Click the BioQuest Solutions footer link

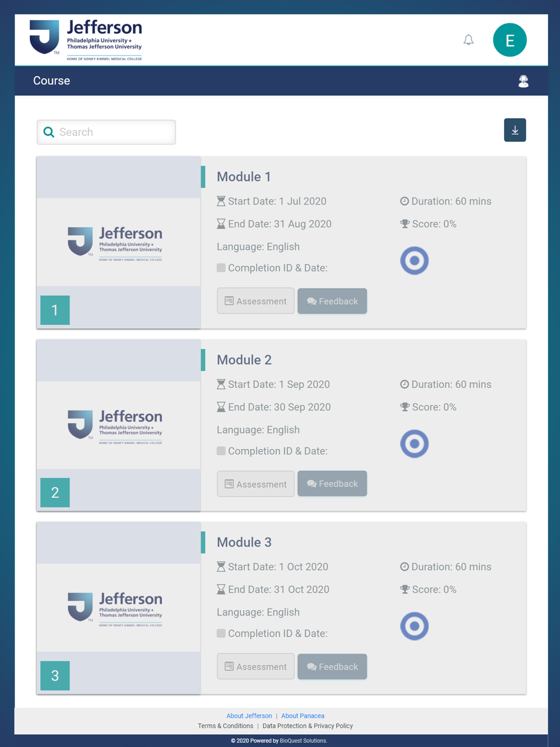click(x=303, y=741)
